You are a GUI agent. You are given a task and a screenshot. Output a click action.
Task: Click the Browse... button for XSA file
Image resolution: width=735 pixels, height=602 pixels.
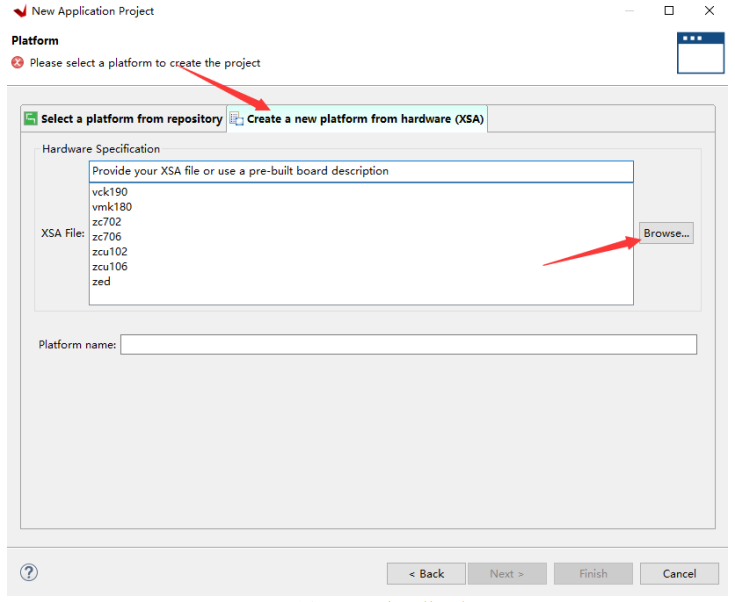(x=666, y=233)
